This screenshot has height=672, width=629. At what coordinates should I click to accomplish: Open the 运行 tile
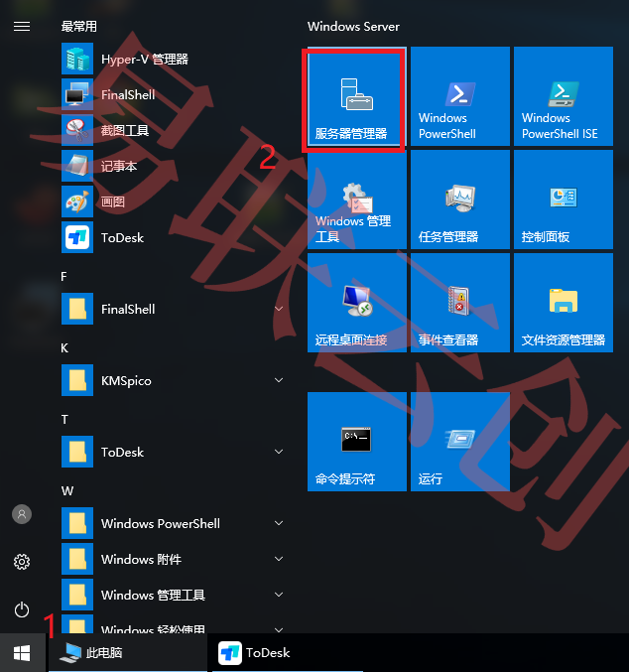point(459,442)
